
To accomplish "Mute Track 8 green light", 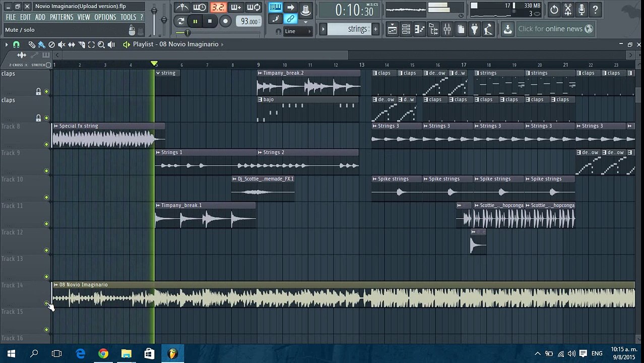I will pyautogui.click(x=46, y=144).
